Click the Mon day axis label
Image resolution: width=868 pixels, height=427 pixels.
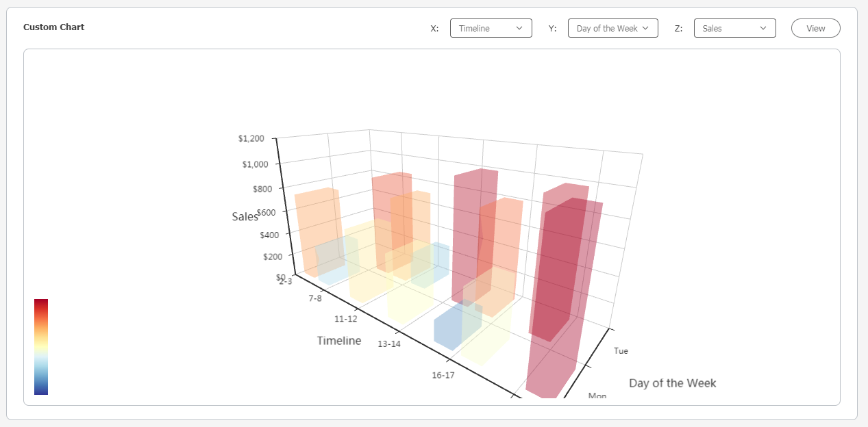click(597, 396)
